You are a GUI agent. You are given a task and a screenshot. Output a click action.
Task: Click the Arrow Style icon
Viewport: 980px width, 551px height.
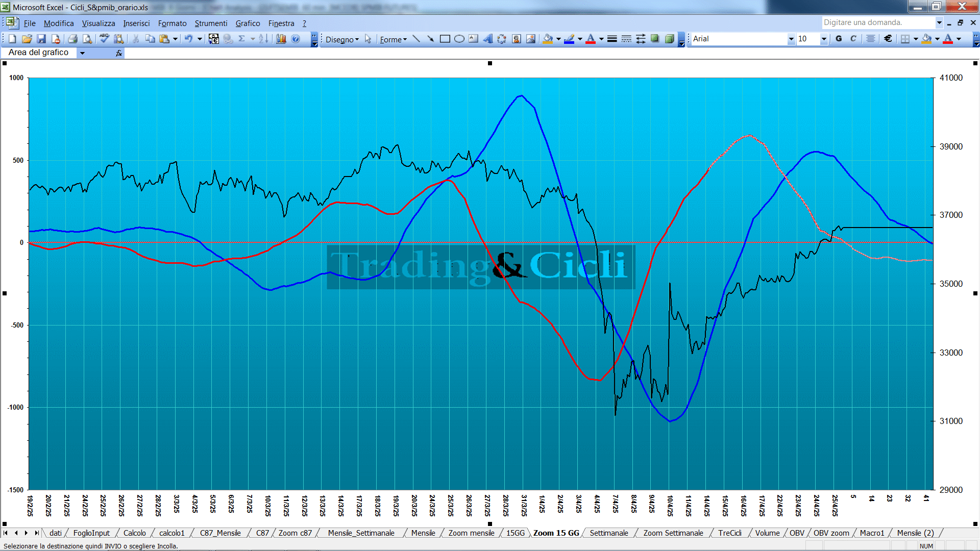click(x=641, y=39)
